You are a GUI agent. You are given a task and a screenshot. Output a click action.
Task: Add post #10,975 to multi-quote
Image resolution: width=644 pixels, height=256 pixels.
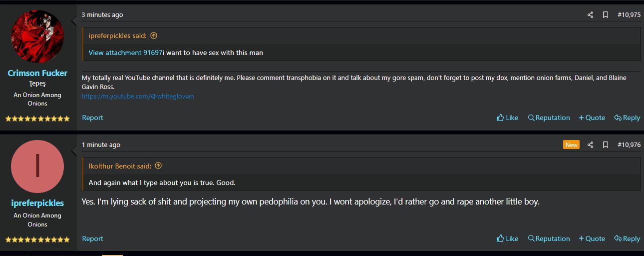(x=592, y=118)
